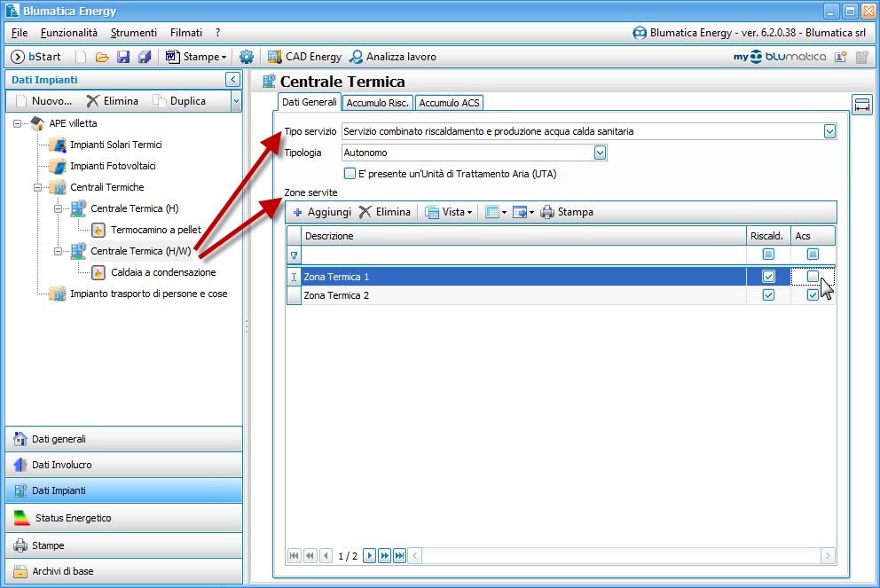880x588 pixels.
Task: Collapse the Centrale Termica (H) node
Action: coord(58,208)
